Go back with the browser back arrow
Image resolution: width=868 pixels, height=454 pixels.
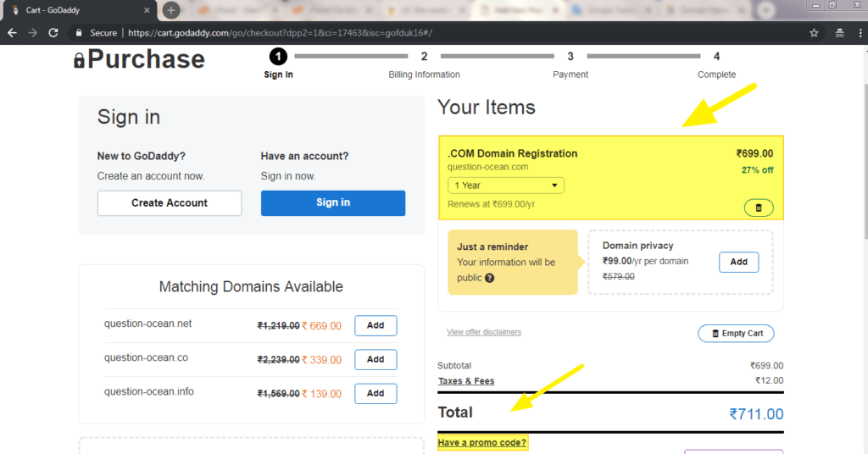click(12, 33)
